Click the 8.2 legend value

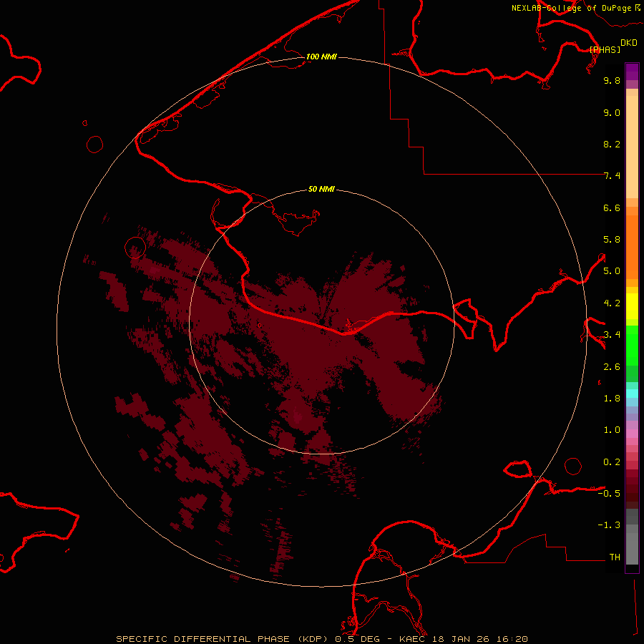(x=612, y=144)
